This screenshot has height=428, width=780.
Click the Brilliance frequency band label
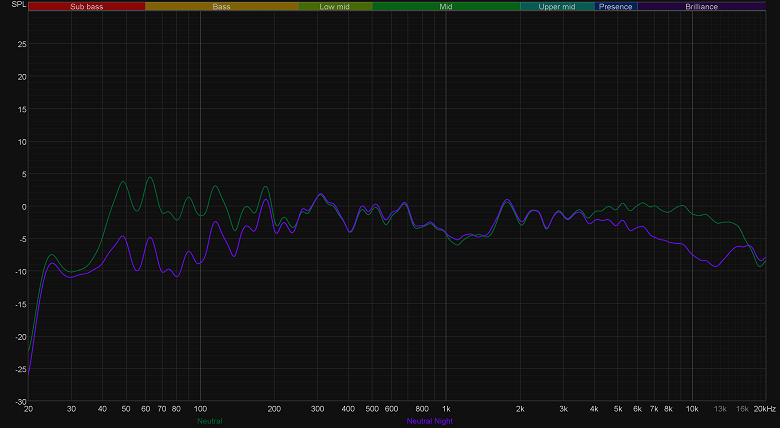701,6
